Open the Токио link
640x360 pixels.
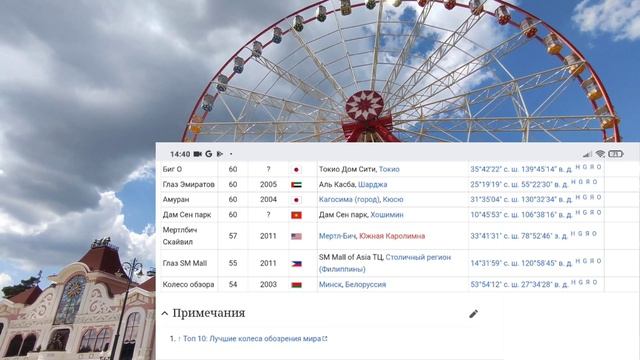click(x=389, y=169)
